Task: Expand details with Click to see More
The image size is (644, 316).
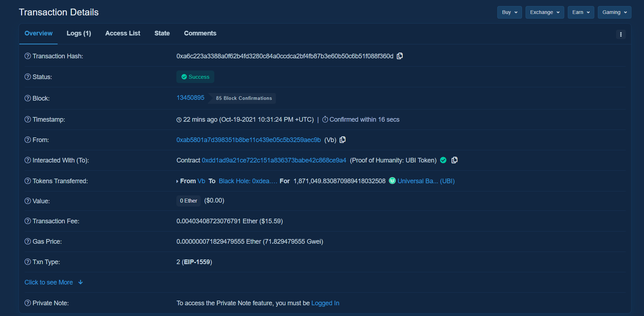Action: (x=54, y=282)
